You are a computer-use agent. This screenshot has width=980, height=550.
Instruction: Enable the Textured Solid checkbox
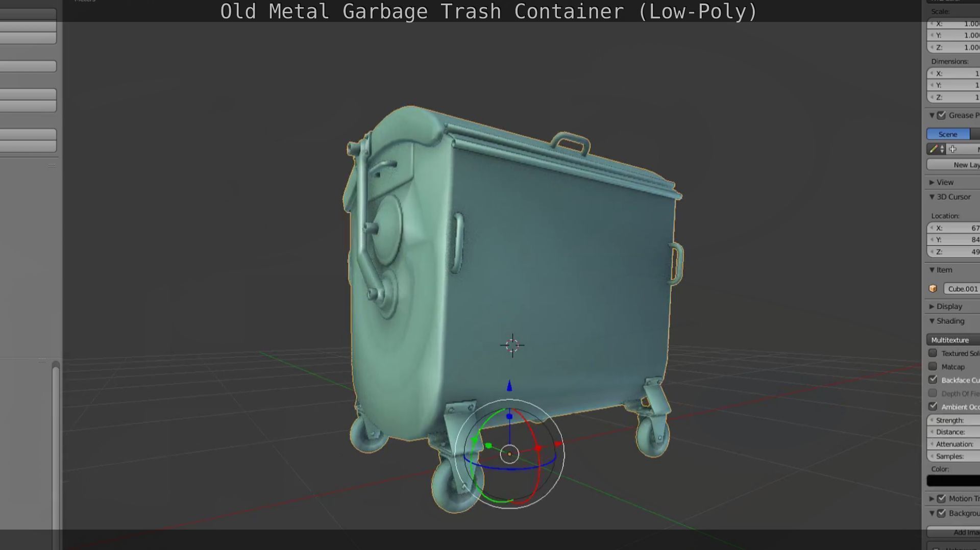[x=933, y=353]
